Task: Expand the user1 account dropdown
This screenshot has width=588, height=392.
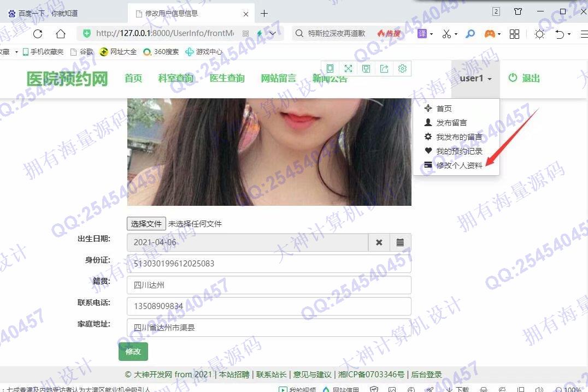Action: pos(475,78)
